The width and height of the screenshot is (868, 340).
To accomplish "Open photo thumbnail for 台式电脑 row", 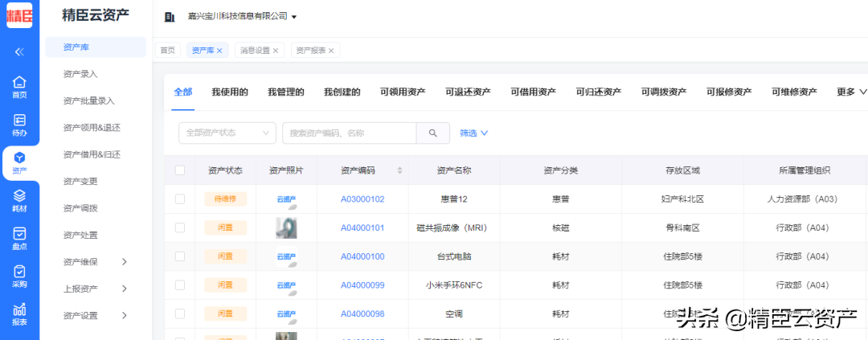I will tap(287, 256).
